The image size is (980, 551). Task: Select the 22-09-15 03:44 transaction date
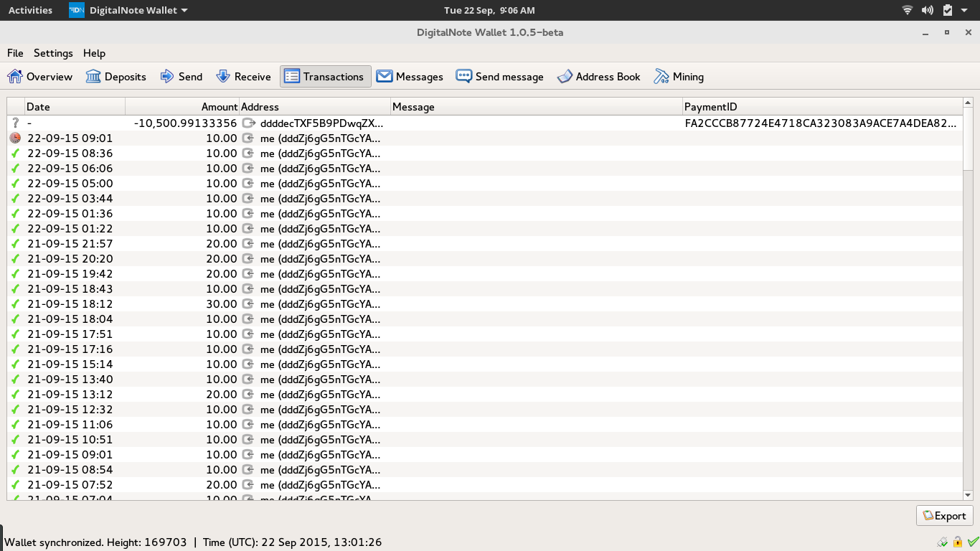pos(70,199)
